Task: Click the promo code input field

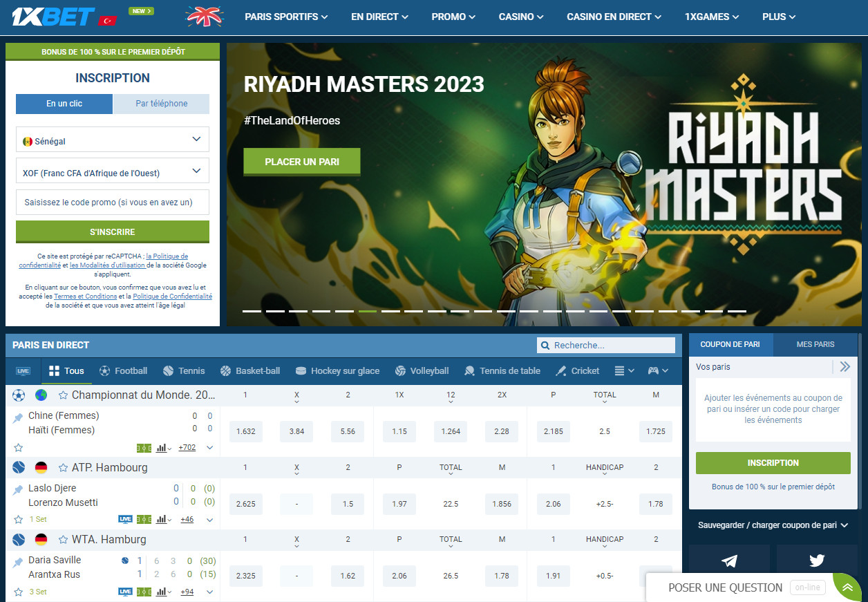Action: (x=113, y=203)
